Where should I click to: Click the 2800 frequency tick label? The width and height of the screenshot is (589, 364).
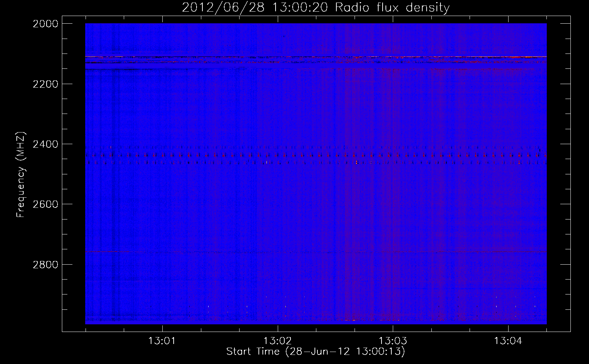[x=46, y=264]
